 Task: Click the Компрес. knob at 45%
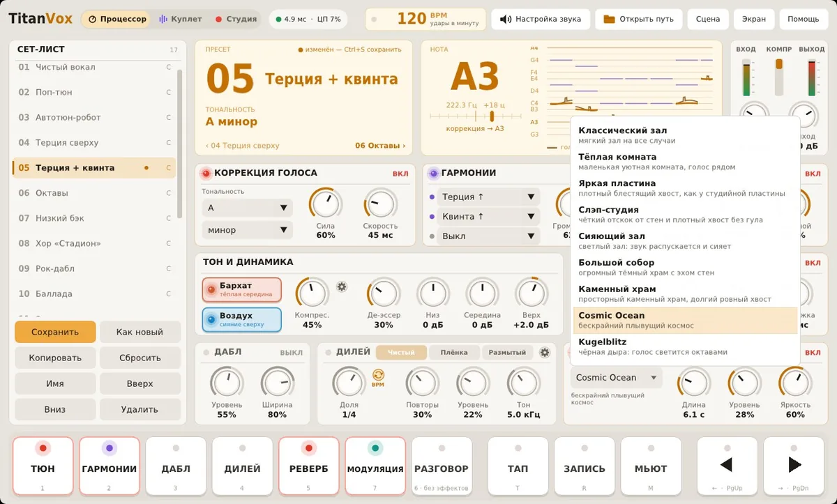coord(312,293)
